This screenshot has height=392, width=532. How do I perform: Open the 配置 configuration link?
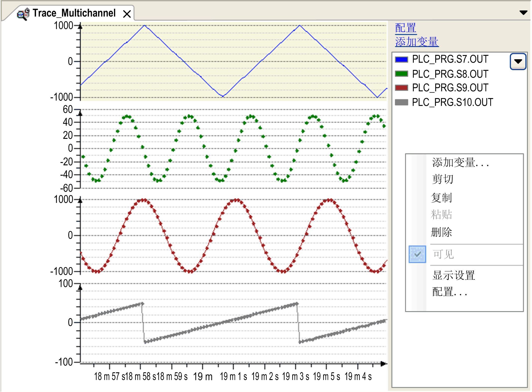coord(405,28)
